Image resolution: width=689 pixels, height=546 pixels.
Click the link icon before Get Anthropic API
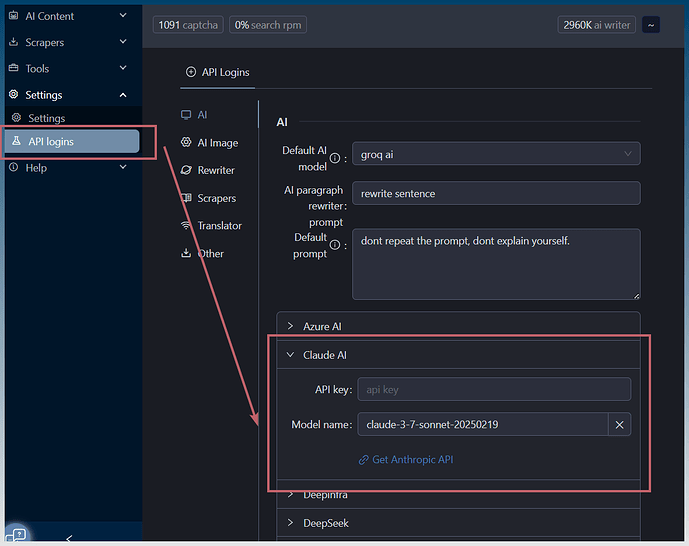coord(363,460)
